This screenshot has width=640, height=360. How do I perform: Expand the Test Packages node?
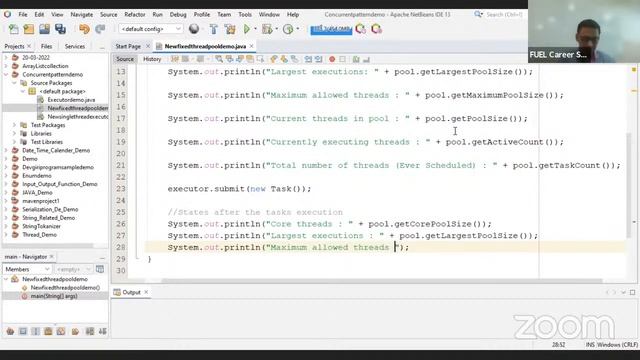14,125
